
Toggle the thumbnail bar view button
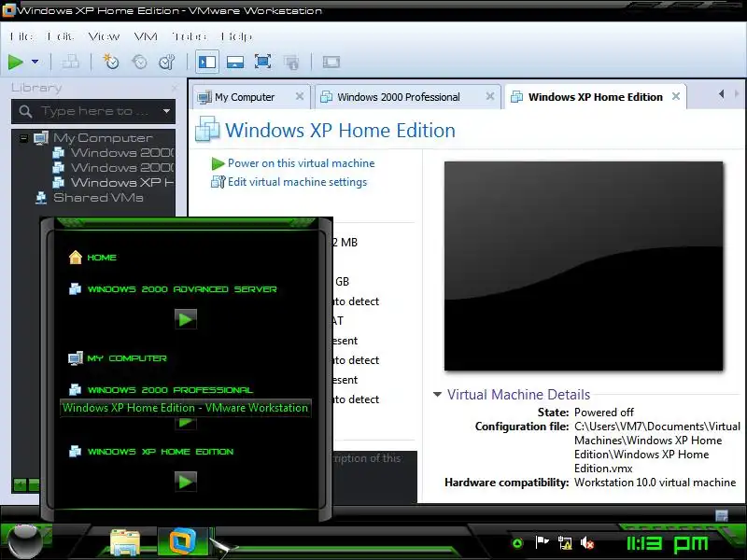(235, 62)
